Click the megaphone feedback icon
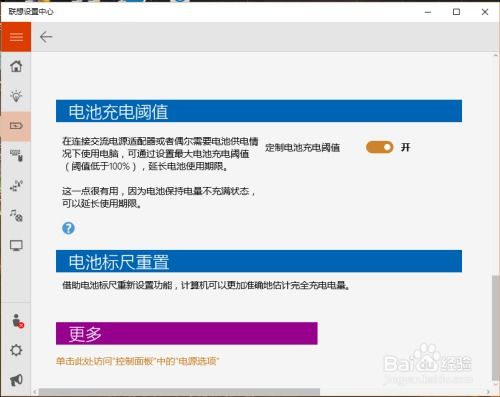This screenshot has width=500, height=397. point(16,380)
